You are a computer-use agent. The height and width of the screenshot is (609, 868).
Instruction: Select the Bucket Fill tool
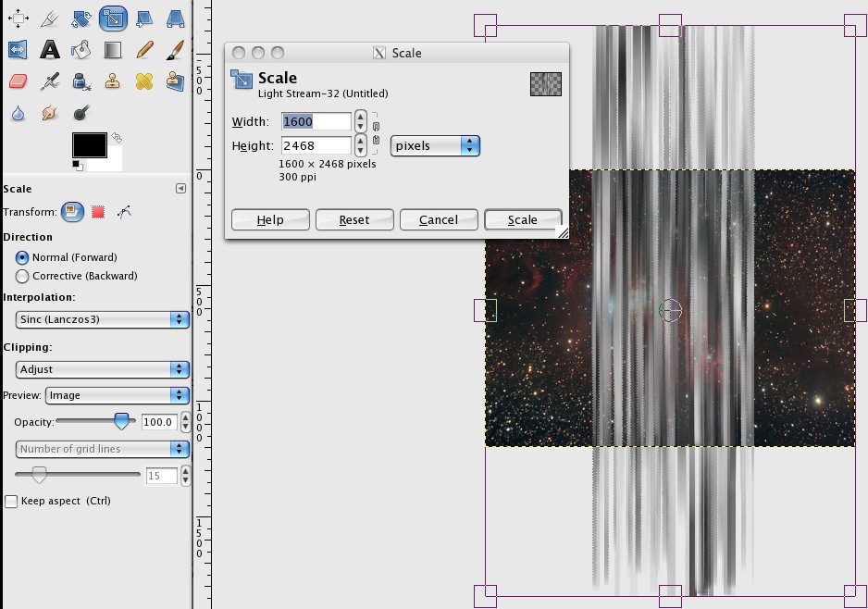(81, 50)
